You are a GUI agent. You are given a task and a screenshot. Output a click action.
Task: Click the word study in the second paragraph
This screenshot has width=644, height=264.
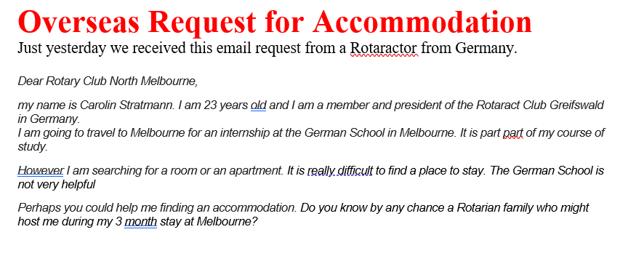click(33, 147)
